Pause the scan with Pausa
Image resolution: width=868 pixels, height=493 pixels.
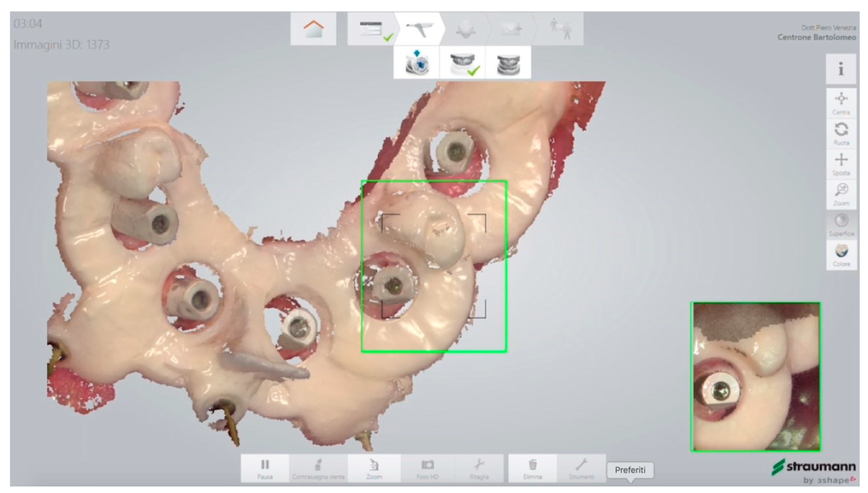coord(266,468)
